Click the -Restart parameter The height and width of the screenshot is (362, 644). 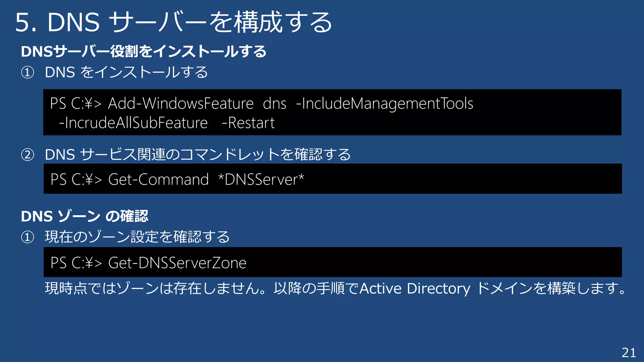[248, 123]
